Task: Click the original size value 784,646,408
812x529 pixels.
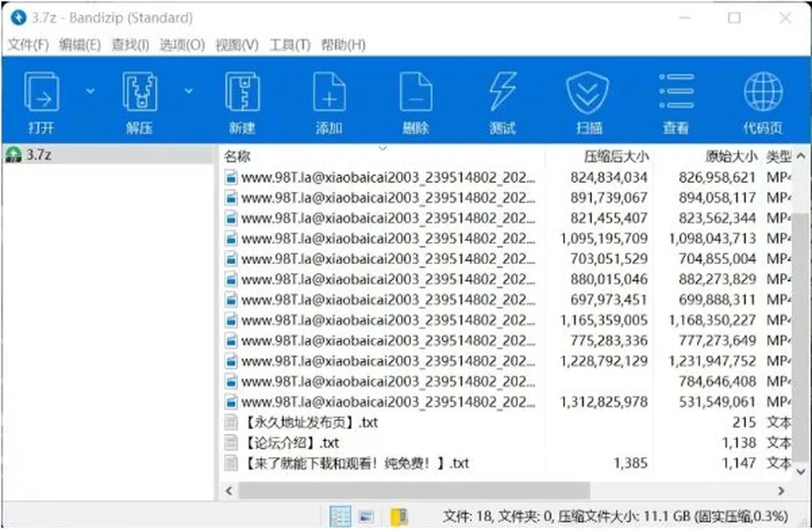Action: pyautogui.click(x=717, y=382)
